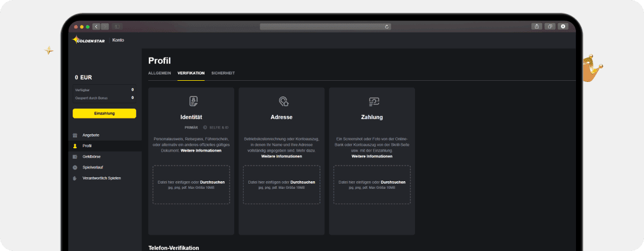This screenshot has height=251, width=644.
Task: Select the Selfie & ID option
Action: click(x=216, y=128)
